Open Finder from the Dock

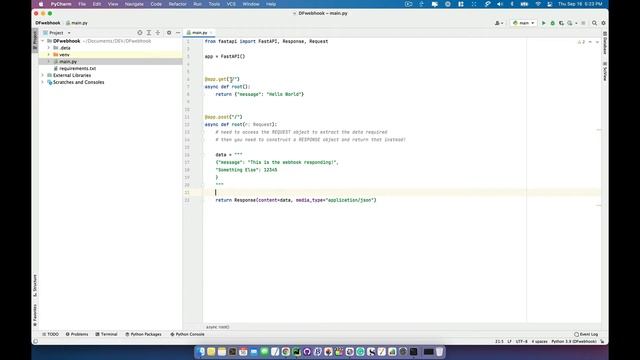[200, 351]
